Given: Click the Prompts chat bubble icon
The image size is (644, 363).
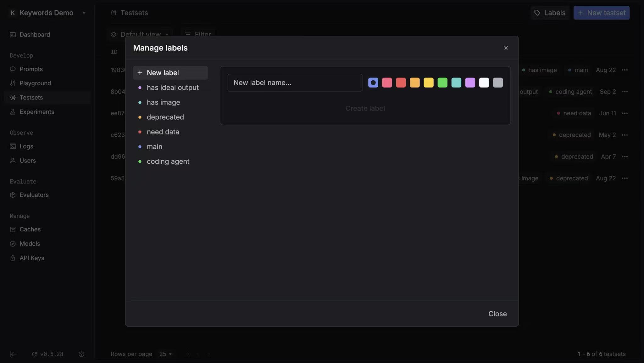Looking at the screenshot, I should point(13,69).
